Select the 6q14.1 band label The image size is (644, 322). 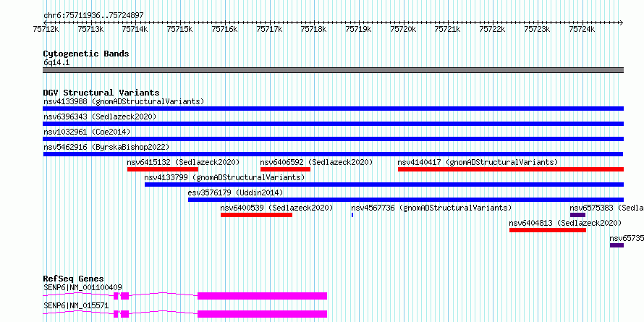point(56,62)
